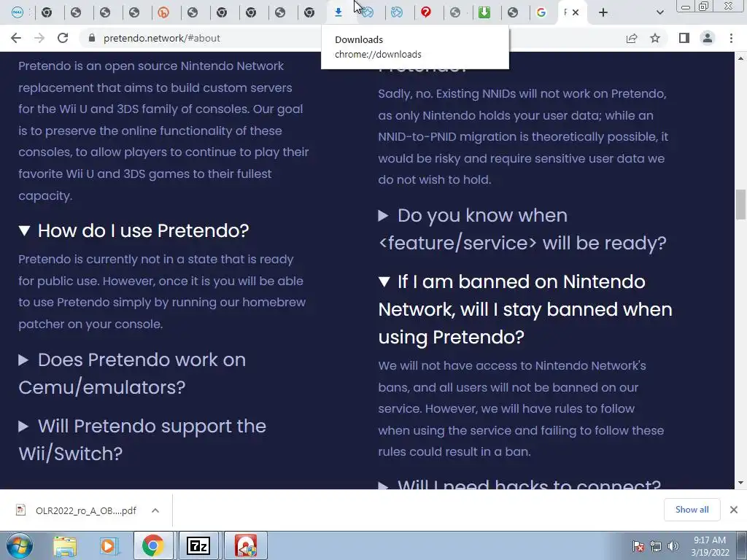
Task: Click text 'Pretendo is an open source Nintendo'
Action: coord(151,66)
